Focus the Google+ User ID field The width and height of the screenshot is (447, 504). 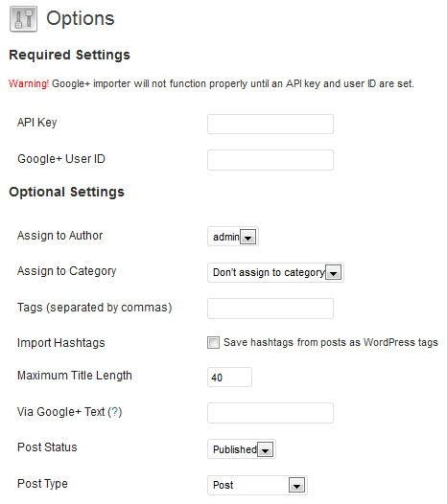click(x=271, y=160)
